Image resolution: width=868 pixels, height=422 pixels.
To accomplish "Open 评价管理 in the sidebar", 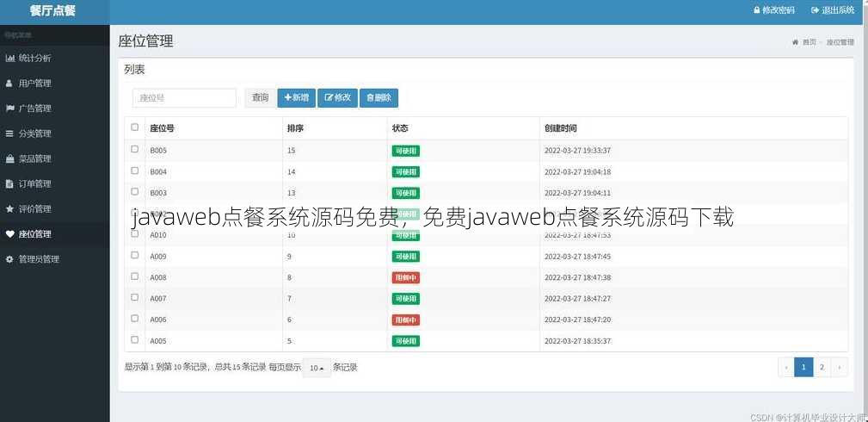I will 54,209.
